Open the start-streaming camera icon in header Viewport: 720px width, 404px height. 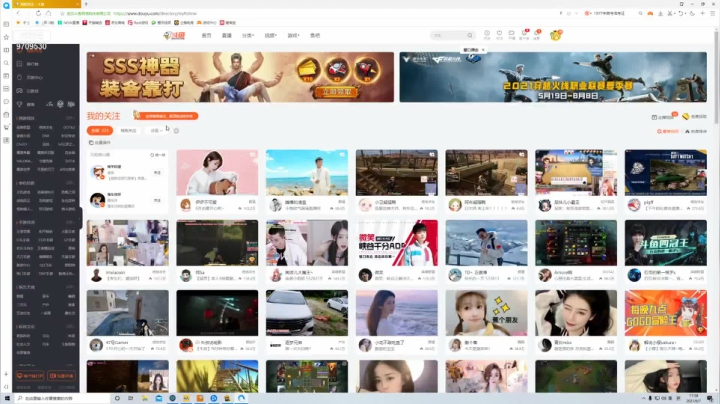(512, 34)
